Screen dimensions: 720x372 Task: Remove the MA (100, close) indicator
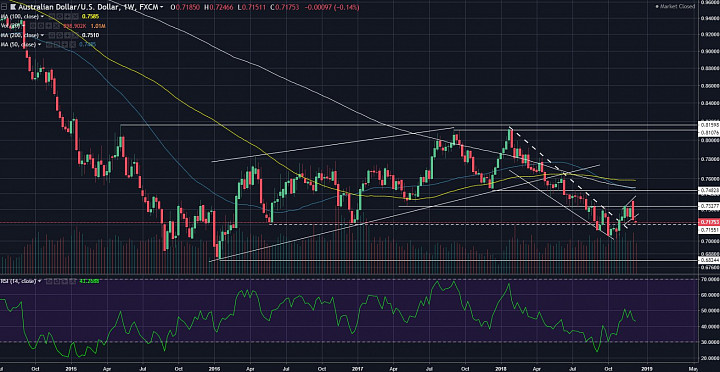[x=75, y=17]
